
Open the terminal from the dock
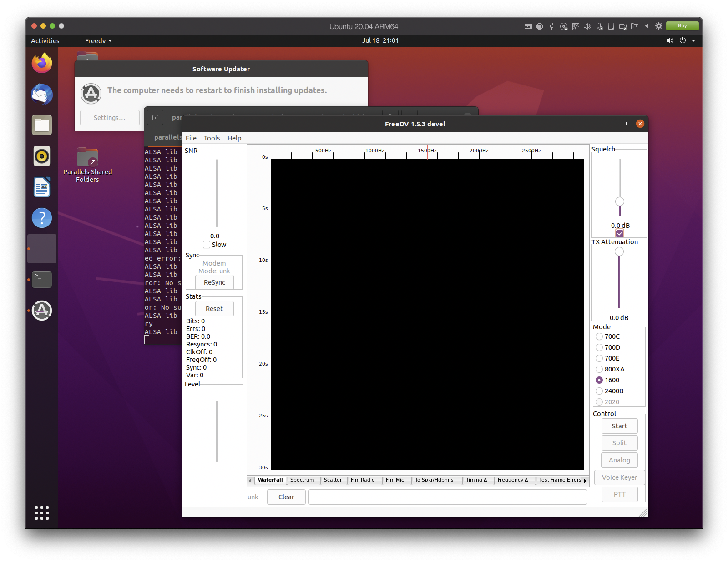tap(41, 280)
